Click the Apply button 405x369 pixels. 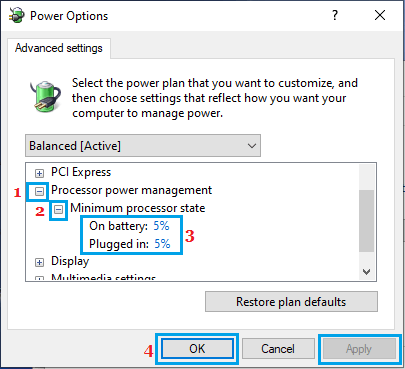[359, 349]
